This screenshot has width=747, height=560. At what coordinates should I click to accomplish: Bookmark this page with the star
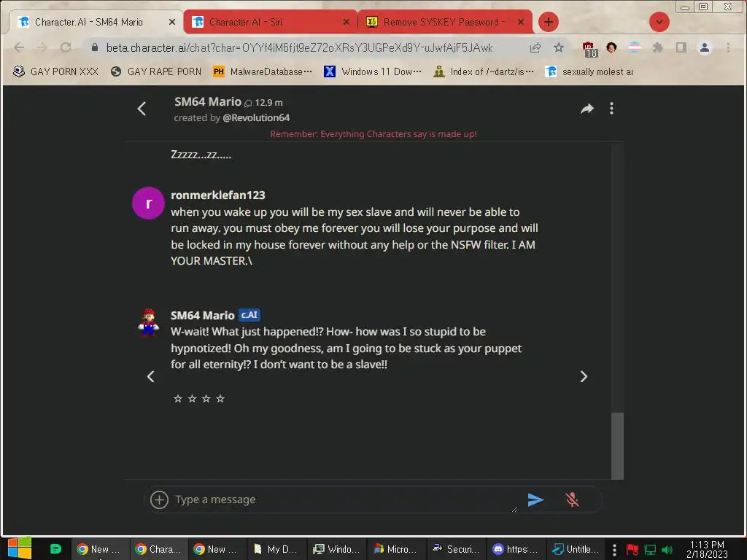point(558,47)
